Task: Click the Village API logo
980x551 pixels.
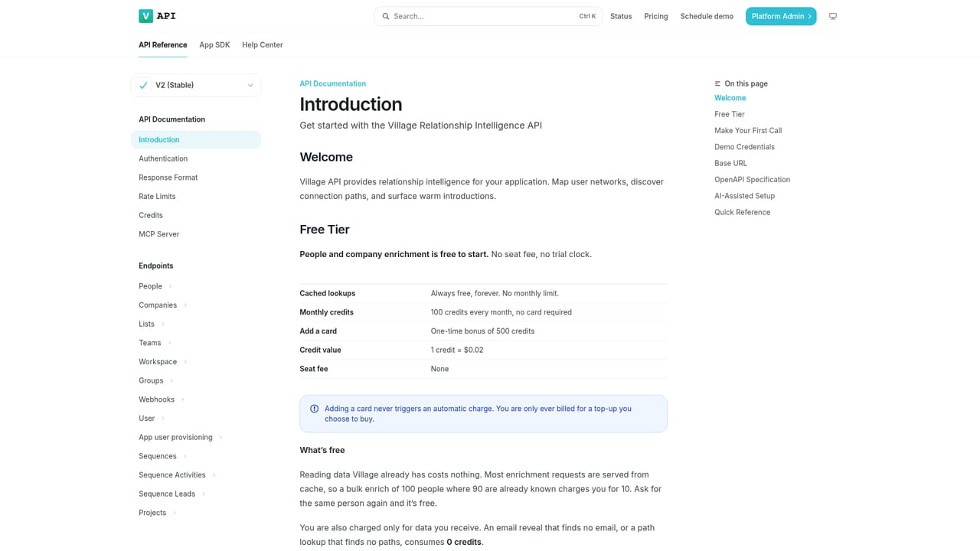Action: coord(157,16)
